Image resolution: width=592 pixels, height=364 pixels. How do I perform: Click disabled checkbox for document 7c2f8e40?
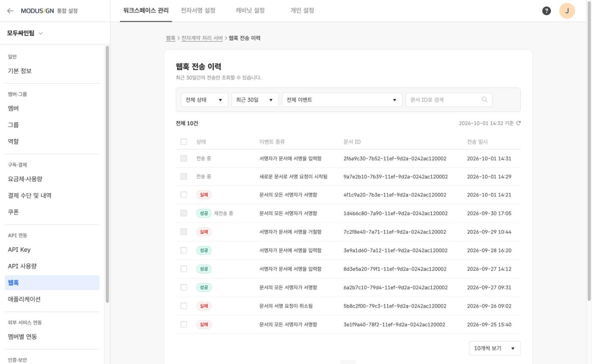pyautogui.click(x=184, y=232)
